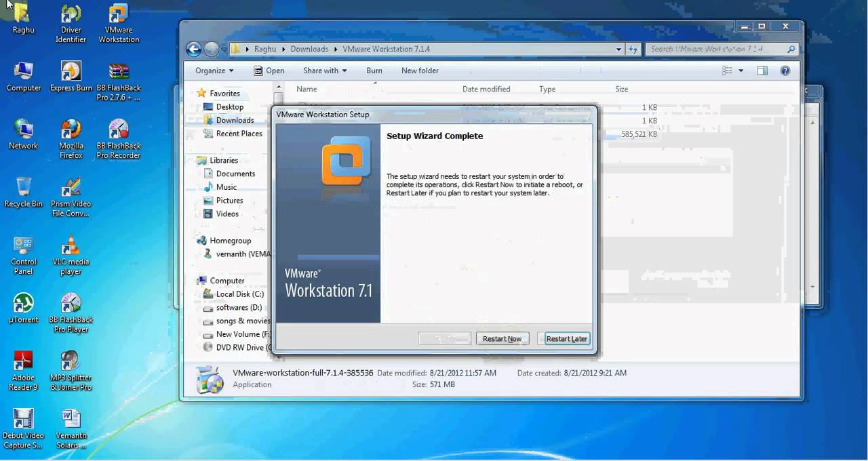Sort by Name column header
This screenshot has height=461, width=868.
pyautogui.click(x=307, y=89)
